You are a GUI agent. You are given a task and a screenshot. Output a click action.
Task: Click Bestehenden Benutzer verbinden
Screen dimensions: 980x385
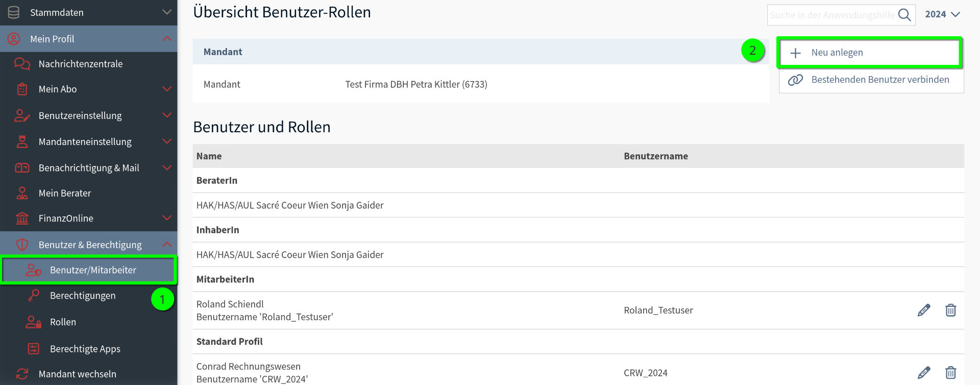[x=871, y=80]
